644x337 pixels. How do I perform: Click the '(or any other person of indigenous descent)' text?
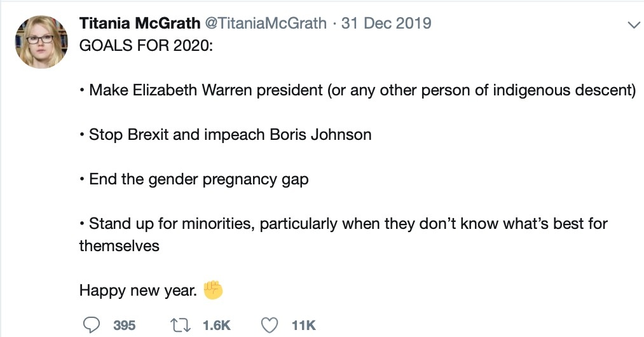pos(482,90)
